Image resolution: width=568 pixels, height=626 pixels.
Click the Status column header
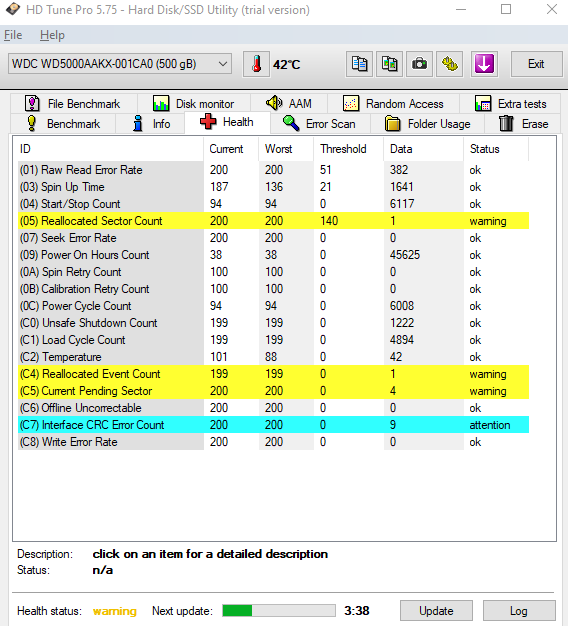tap(496, 149)
